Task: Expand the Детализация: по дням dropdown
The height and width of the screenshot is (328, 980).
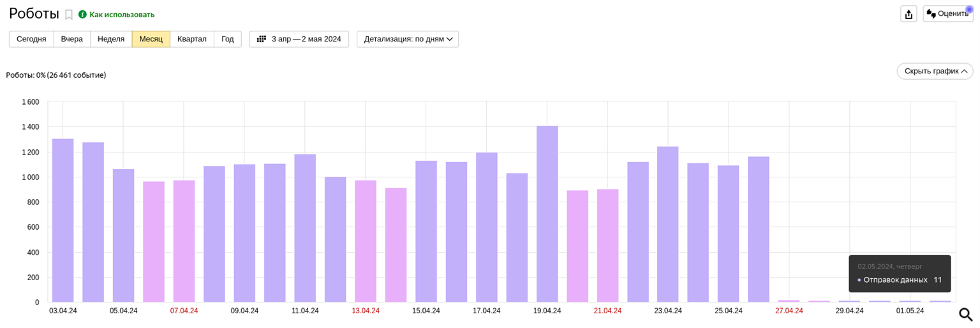Action: [x=408, y=39]
